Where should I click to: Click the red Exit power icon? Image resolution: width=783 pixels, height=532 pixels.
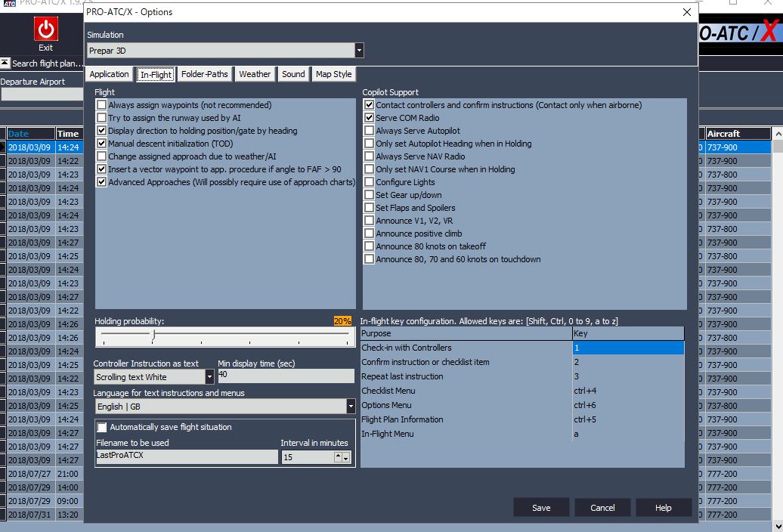tap(46, 29)
